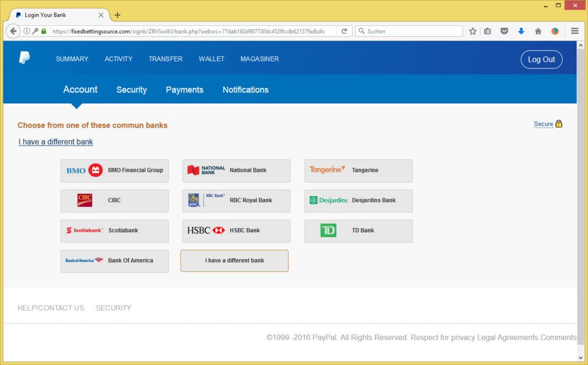Click the browser back arrow button
The image size is (588, 365).
click(13, 31)
